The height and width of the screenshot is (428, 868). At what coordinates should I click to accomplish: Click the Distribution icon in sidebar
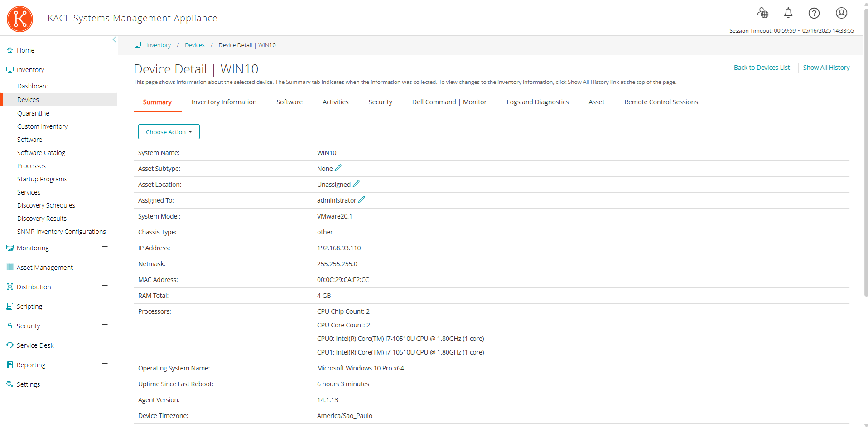(10, 287)
